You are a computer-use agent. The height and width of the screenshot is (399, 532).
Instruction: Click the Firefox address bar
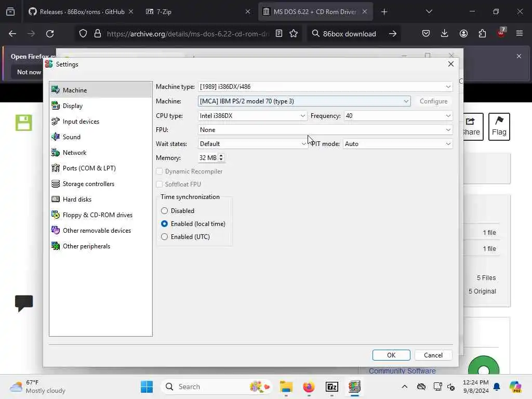click(187, 34)
